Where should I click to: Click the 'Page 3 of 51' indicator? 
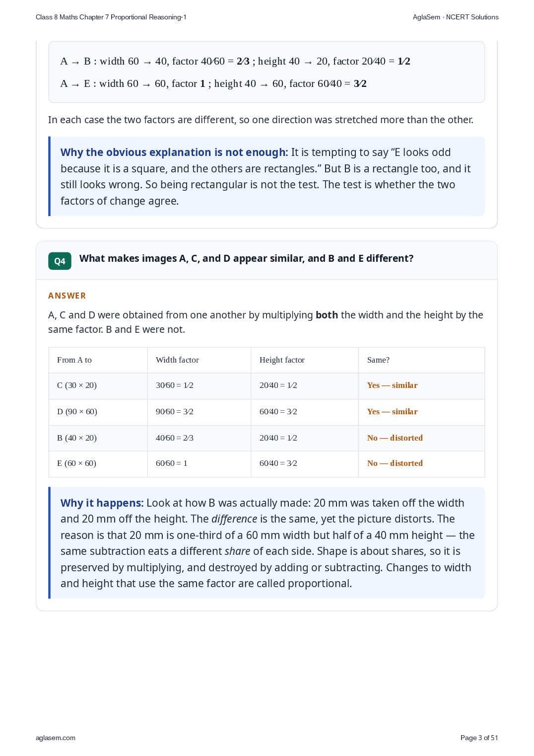479,738
